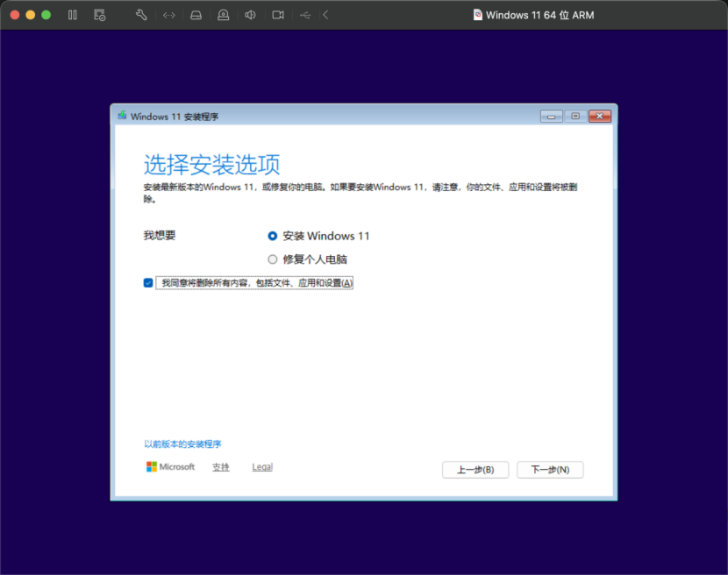Viewport: 728px width, 575px height.
Task: Click the Windows 11 setup window icon
Action: click(x=122, y=115)
